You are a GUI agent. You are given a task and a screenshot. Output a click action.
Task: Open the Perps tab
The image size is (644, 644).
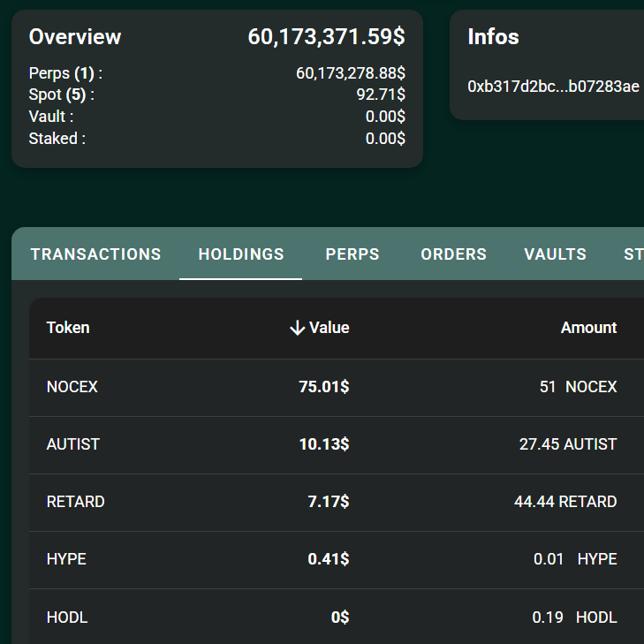pos(352,254)
